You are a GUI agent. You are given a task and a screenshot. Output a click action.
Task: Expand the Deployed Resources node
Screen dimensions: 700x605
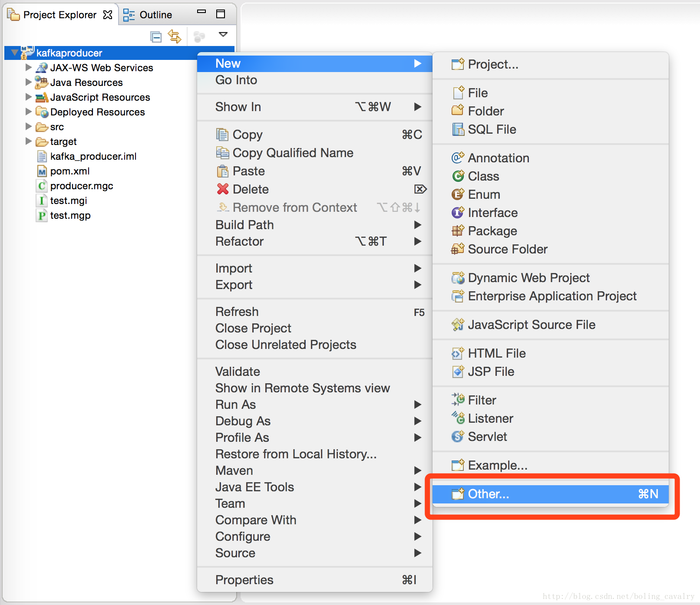[29, 112]
